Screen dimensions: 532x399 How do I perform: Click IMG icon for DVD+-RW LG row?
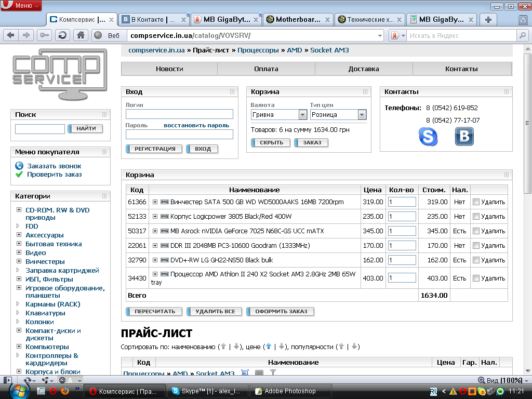click(165, 260)
